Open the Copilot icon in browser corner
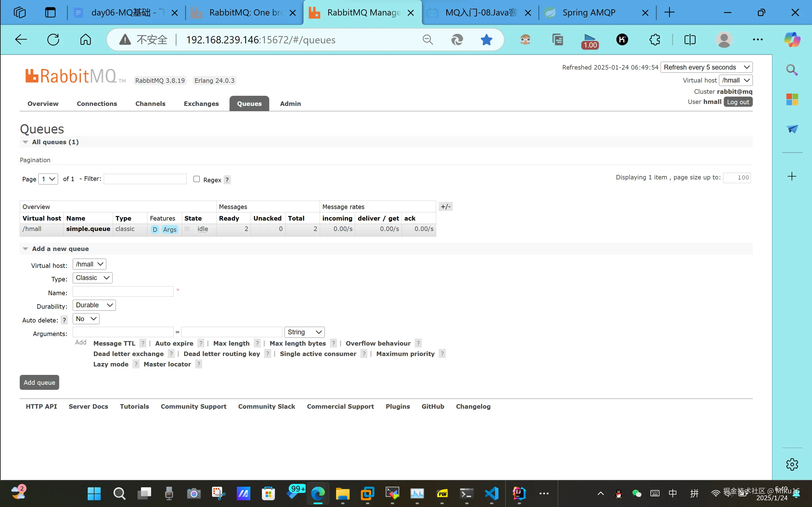This screenshot has height=507, width=812. (792, 39)
